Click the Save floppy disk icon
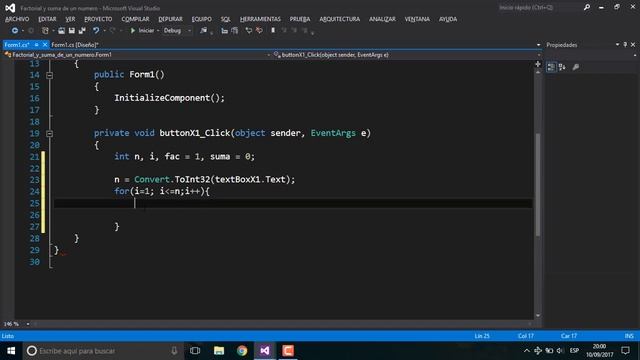This screenshot has height=360, width=640. point(71,31)
